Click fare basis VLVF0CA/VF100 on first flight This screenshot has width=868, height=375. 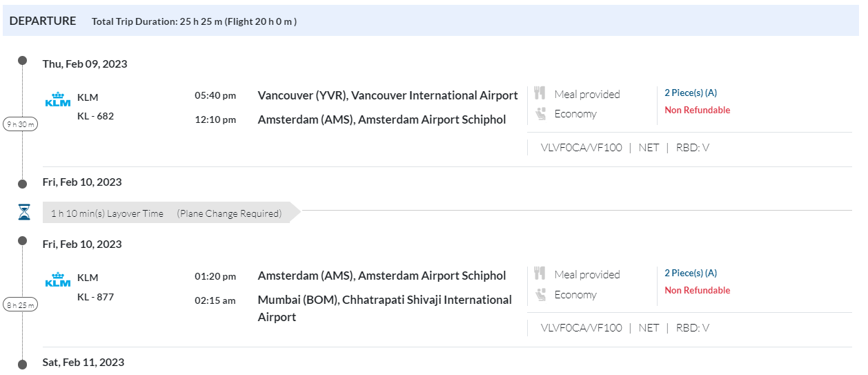[x=581, y=147]
